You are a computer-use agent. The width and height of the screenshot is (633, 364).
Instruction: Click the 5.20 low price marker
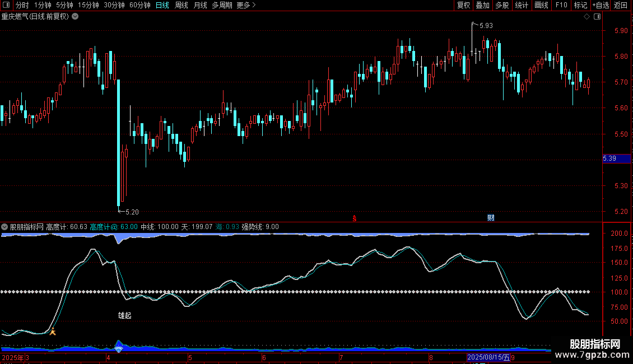point(131,212)
